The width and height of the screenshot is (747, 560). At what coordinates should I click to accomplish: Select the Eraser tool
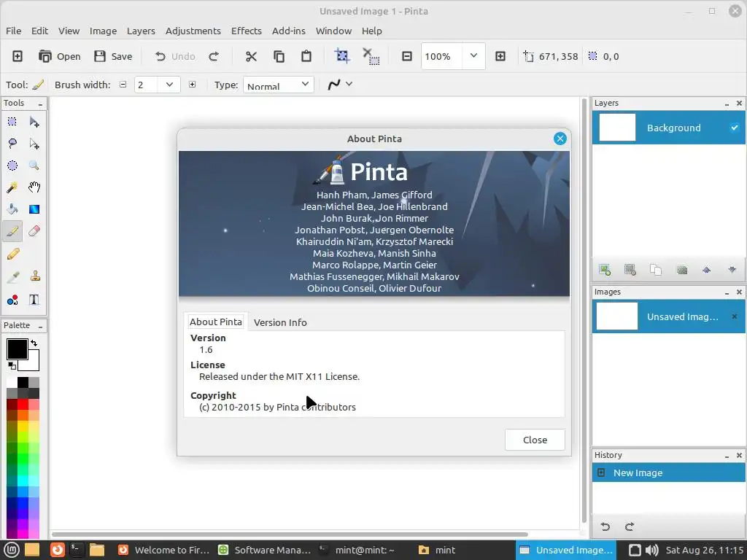pyautogui.click(x=34, y=231)
